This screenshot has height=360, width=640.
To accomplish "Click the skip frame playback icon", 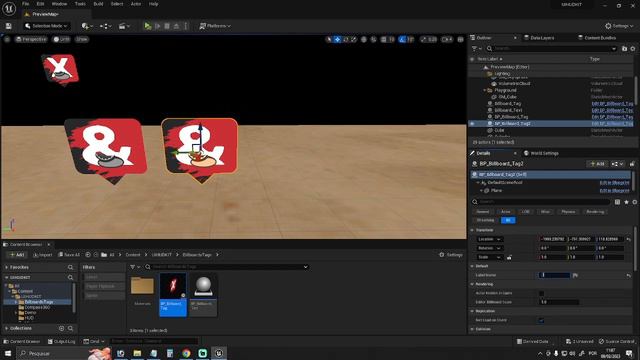I will 158,26.
